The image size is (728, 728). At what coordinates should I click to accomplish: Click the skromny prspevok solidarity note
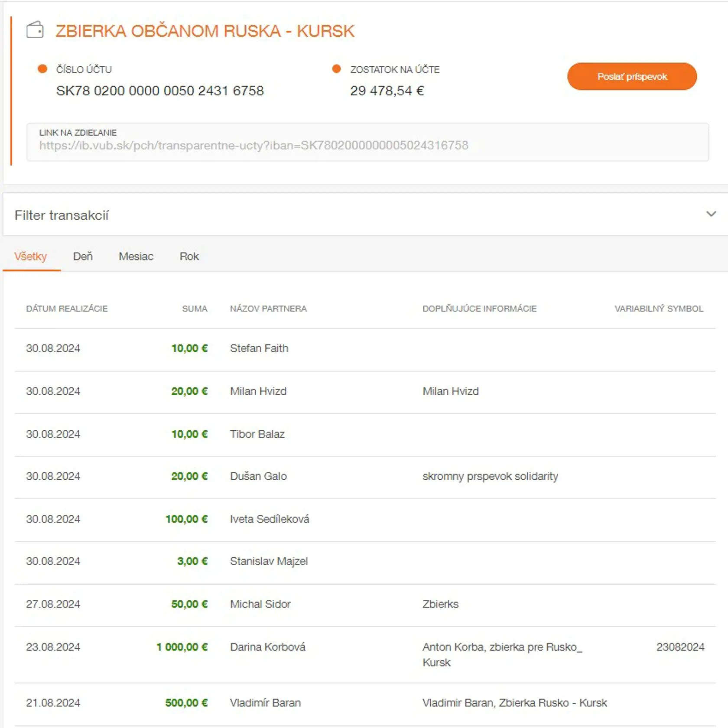490,476
